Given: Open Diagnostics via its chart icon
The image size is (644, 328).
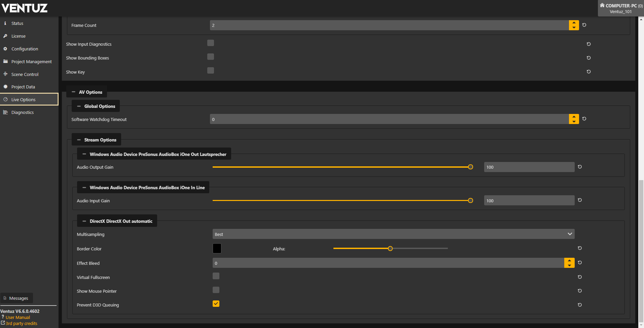Looking at the screenshot, I should point(5,112).
